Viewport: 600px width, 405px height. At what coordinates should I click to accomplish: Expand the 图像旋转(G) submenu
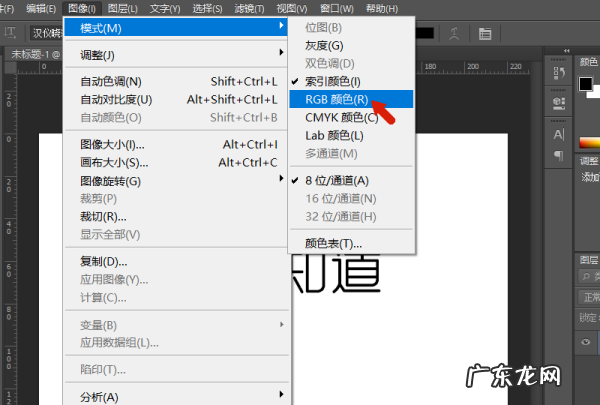(x=176, y=181)
